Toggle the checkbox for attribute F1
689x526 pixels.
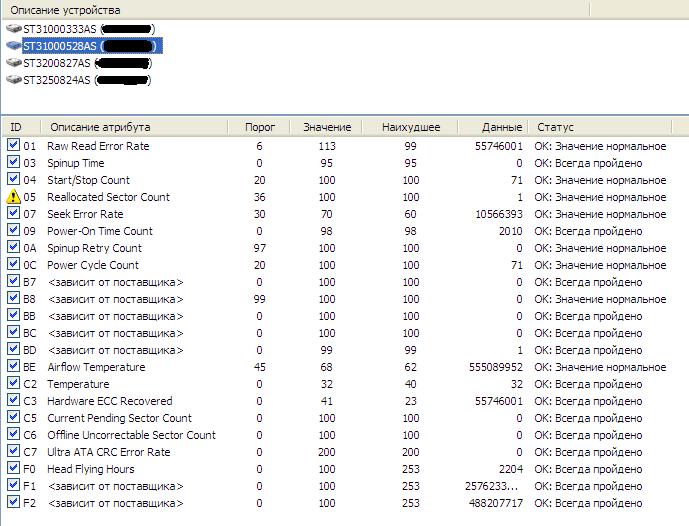[13, 485]
